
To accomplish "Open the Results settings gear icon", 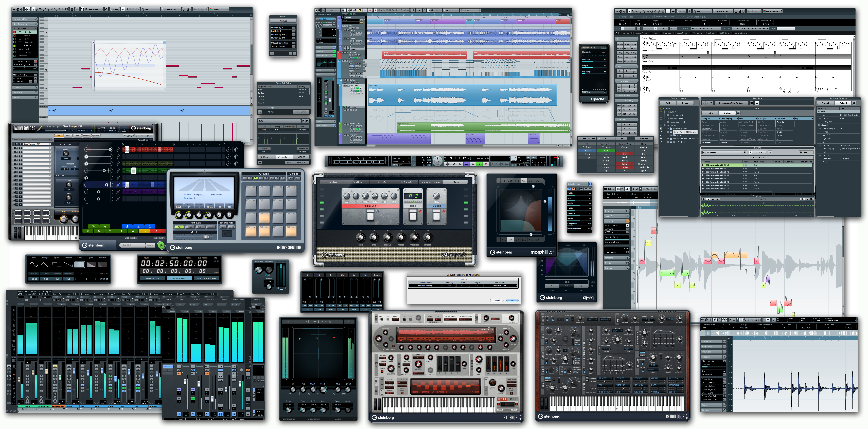I will [x=745, y=152].
